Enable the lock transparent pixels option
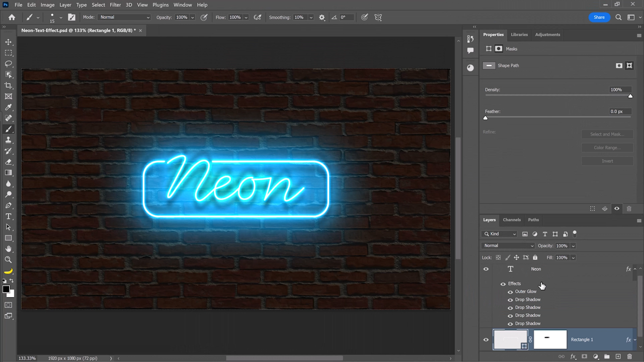This screenshot has height=362, width=644. click(498, 257)
